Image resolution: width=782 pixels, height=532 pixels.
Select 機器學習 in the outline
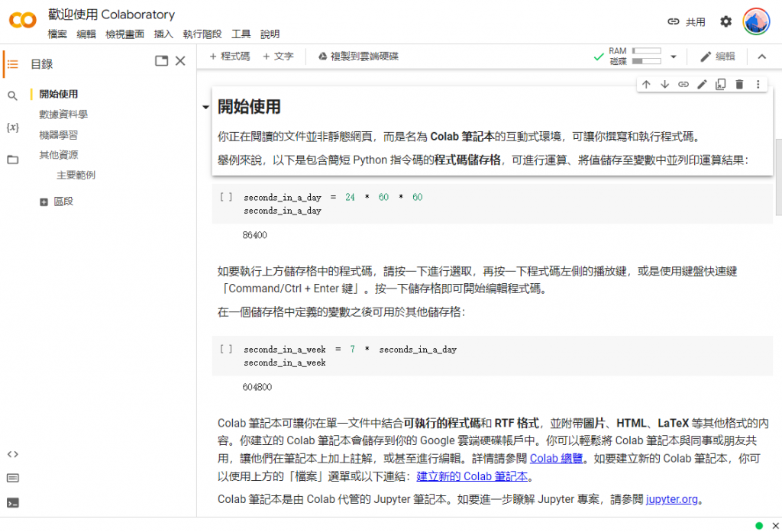(x=58, y=134)
